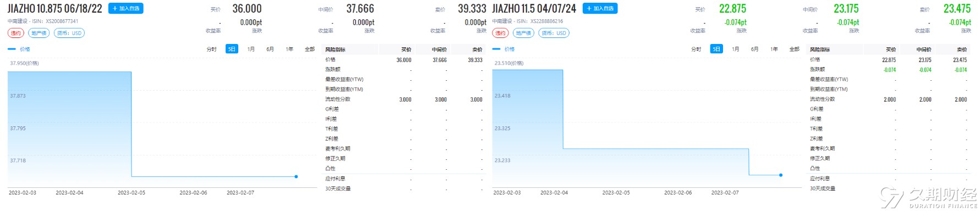Image resolution: width=980 pixels, height=211 pixels.
Task: Click large bid price 36.000
Action: [247, 9]
